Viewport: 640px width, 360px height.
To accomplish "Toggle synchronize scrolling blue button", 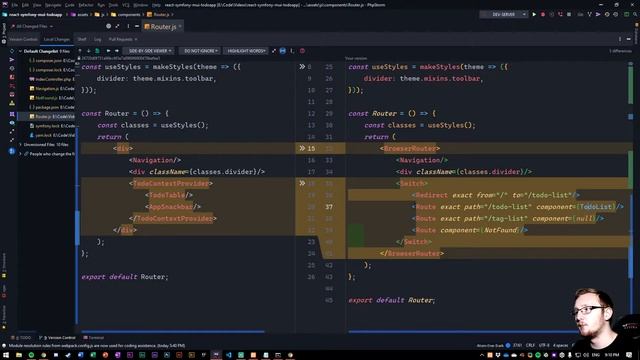I will point(283,51).
